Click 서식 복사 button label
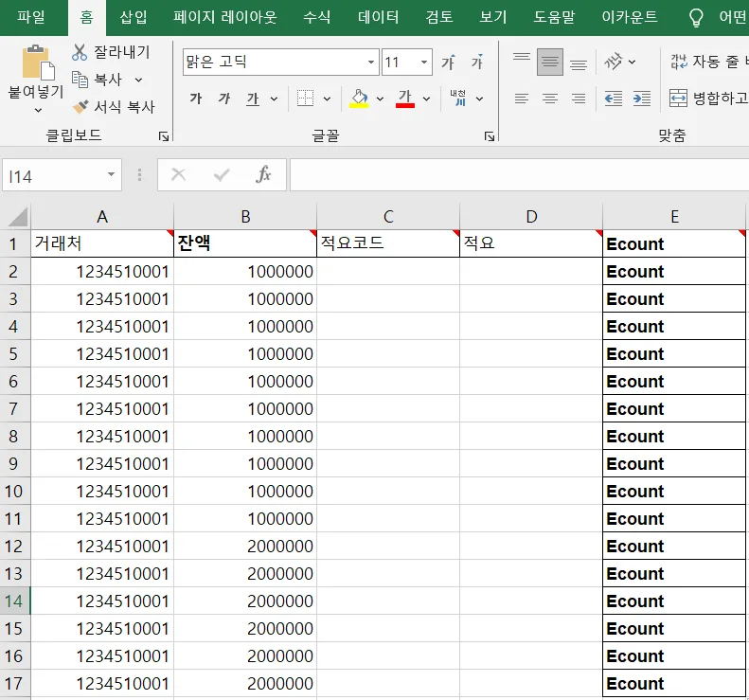Viewport: 749px width, 700px height. 125,106
